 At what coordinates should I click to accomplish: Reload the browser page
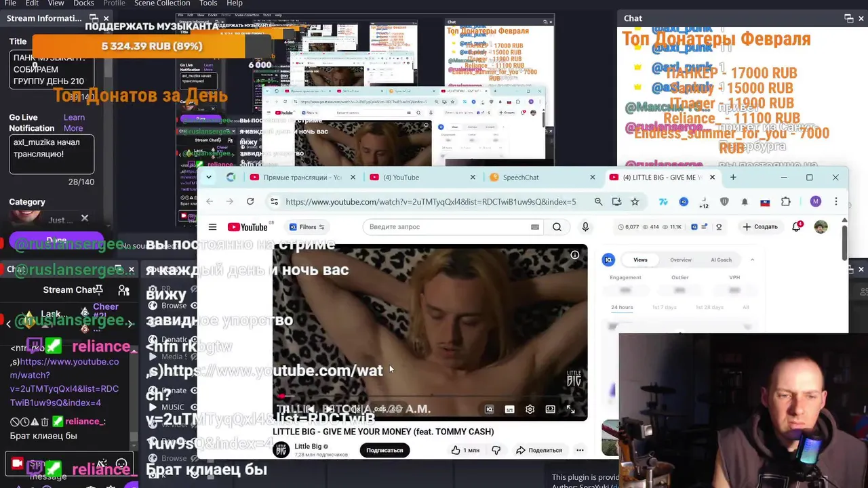click(x=250, y=201)
